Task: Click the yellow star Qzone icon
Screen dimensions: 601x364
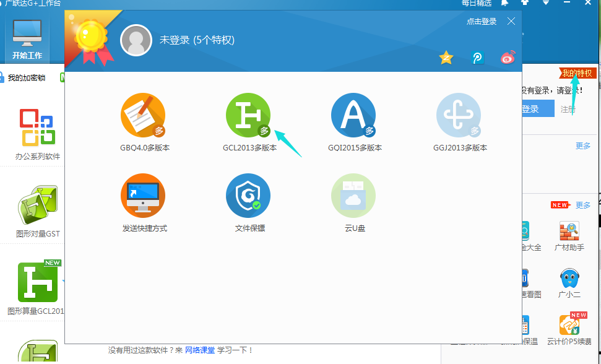Action: pyautogui.click(x=446, y=58)
